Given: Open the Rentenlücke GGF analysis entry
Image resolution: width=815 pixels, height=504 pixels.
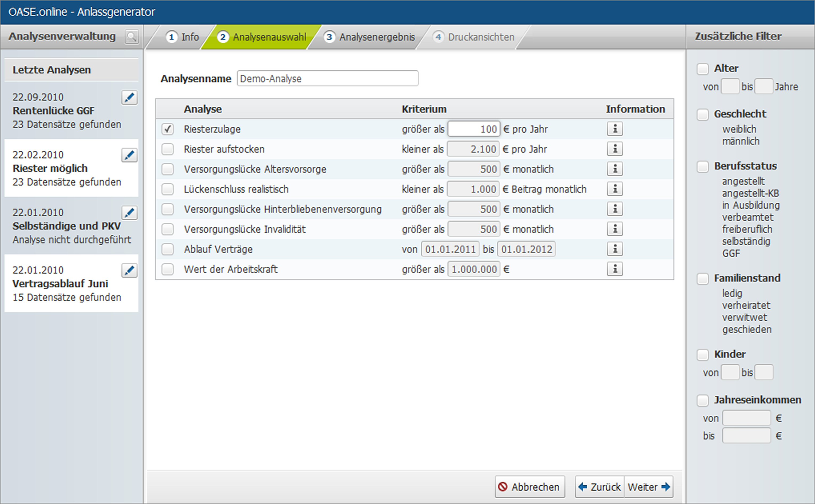Looking at the screenshot, I should (x=71, y=111).
